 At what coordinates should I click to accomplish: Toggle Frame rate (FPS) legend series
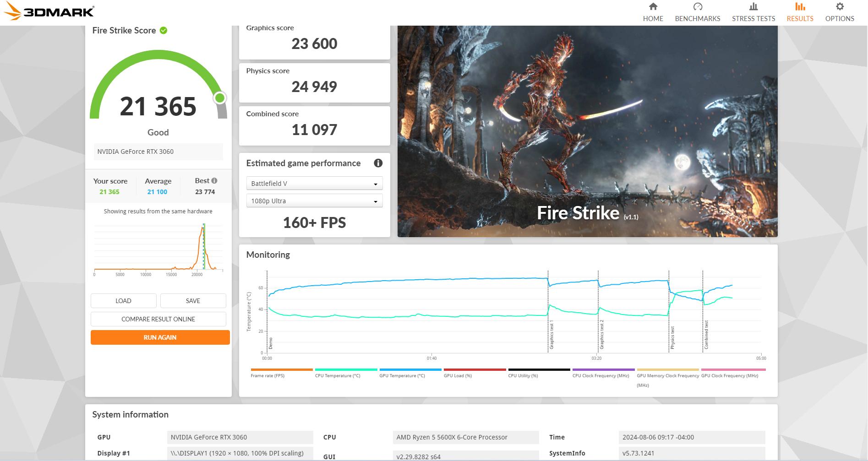[x=267, y=375]
